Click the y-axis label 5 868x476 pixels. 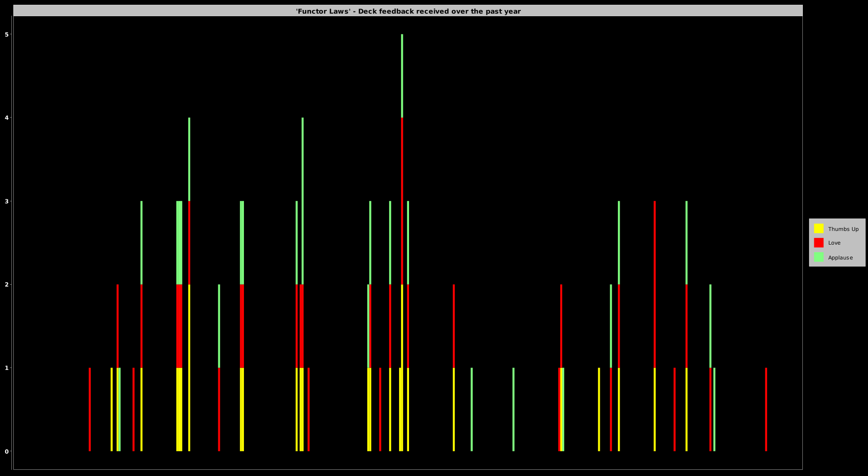pos(7,34)
